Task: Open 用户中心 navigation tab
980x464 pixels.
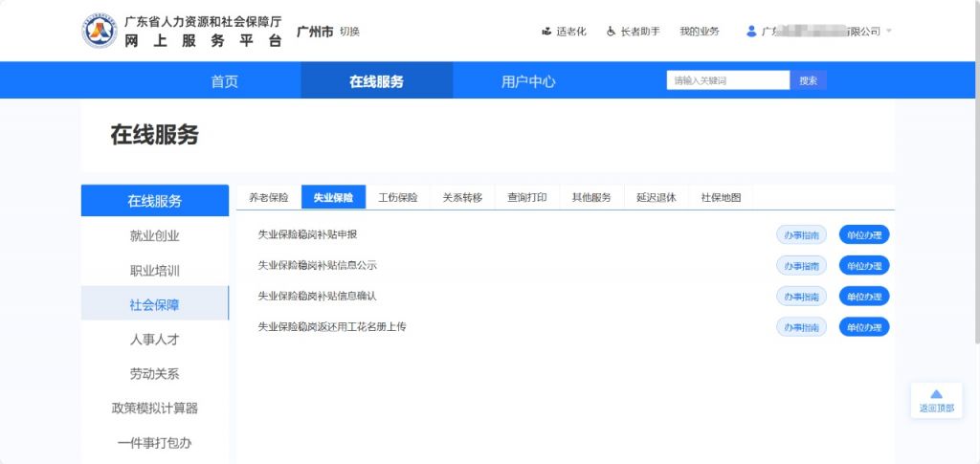Action: (x=528, y=81)
